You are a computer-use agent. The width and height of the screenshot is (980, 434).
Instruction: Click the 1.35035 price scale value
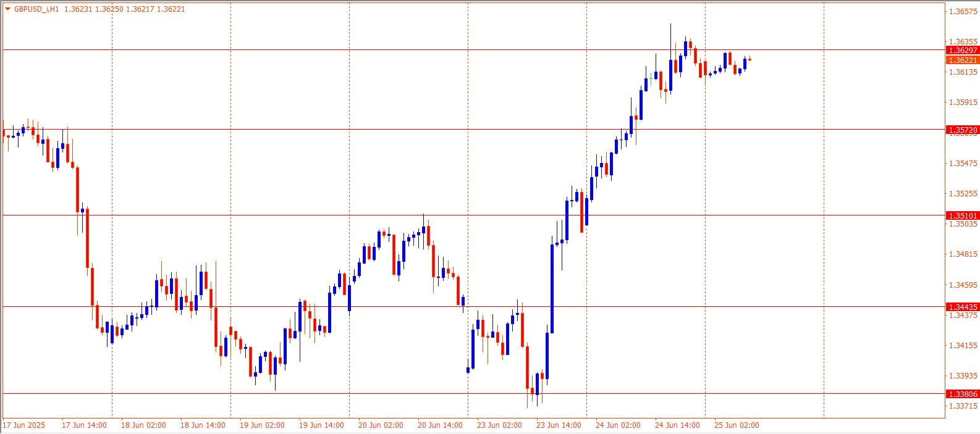tap(963, 224)
